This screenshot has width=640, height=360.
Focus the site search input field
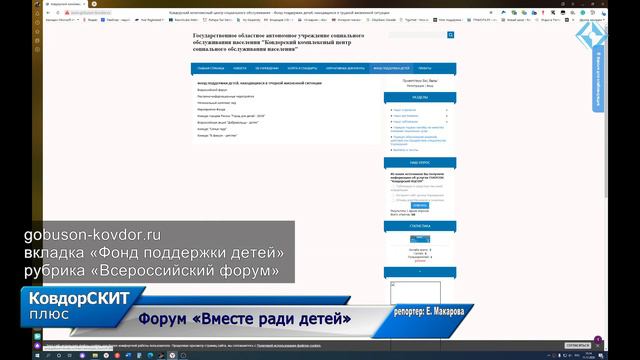click(417, 35)
